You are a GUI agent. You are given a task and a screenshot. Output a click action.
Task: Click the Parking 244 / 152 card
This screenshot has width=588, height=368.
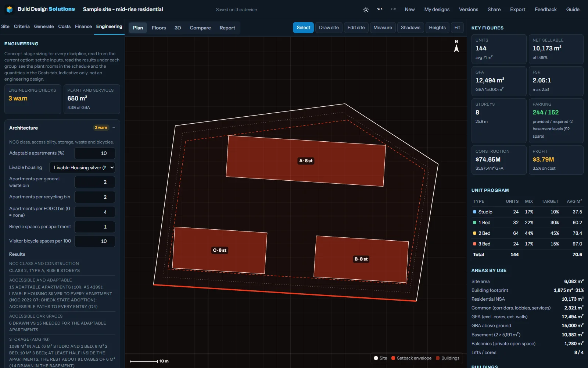[x=556, y=120]
